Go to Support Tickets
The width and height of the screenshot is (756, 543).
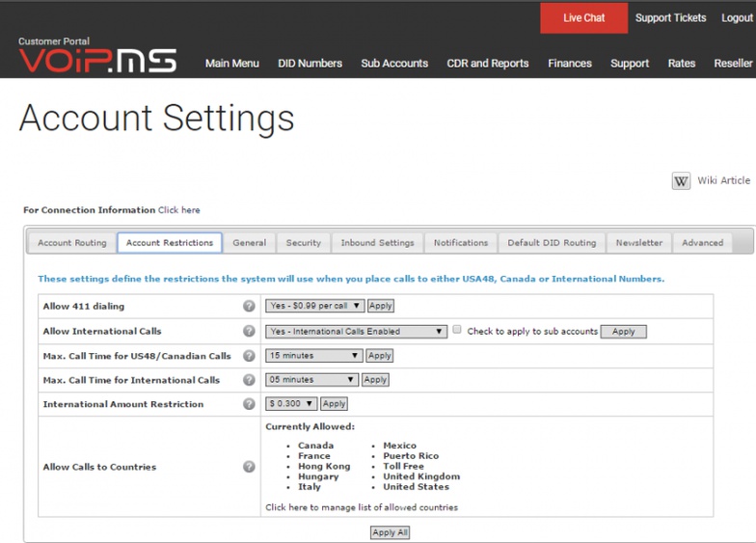(671, 17)
